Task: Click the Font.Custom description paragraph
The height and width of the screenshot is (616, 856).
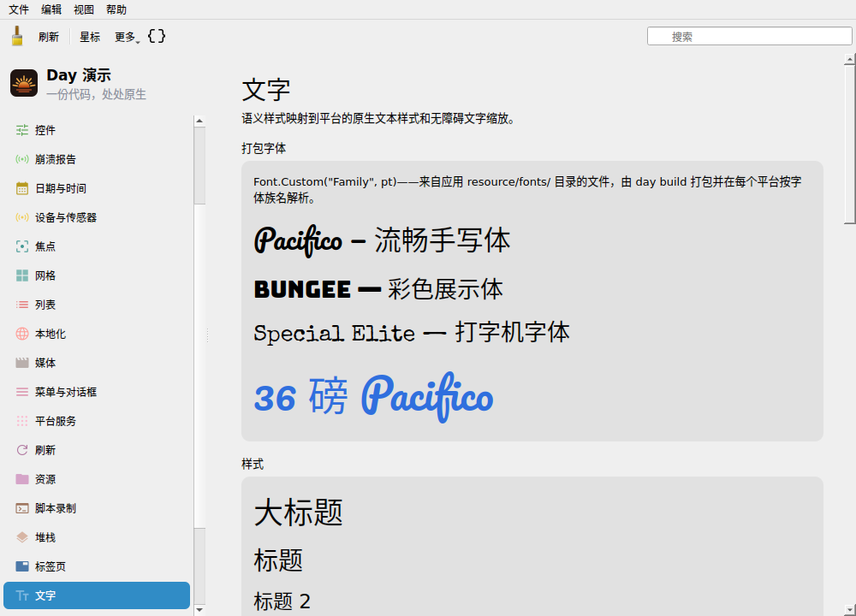Action: [527, 190]
